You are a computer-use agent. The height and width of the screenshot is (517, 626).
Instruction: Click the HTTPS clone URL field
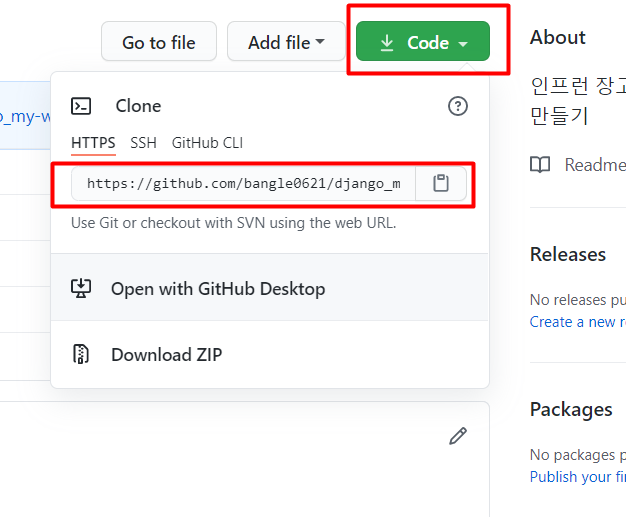tap(244, 184)
